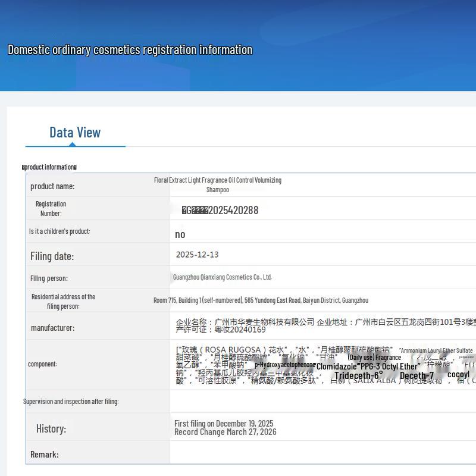Screen dimensions: 476x476
Task: Select the '(Daily use) Fragrance' ingredient
Action: coord(374,358)
